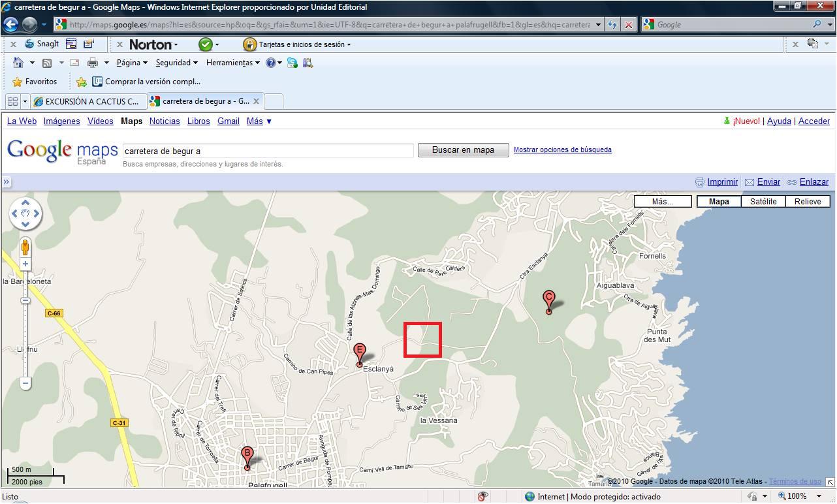Click the map zoom slider handle
Screen dimensions: 837x504
coord(25,300)
